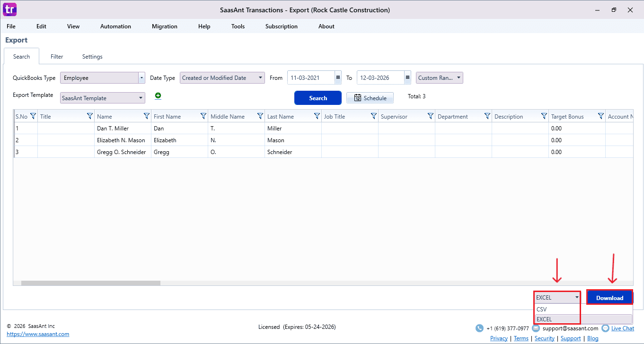Open the From date calendar picker icon

[338, 78]
